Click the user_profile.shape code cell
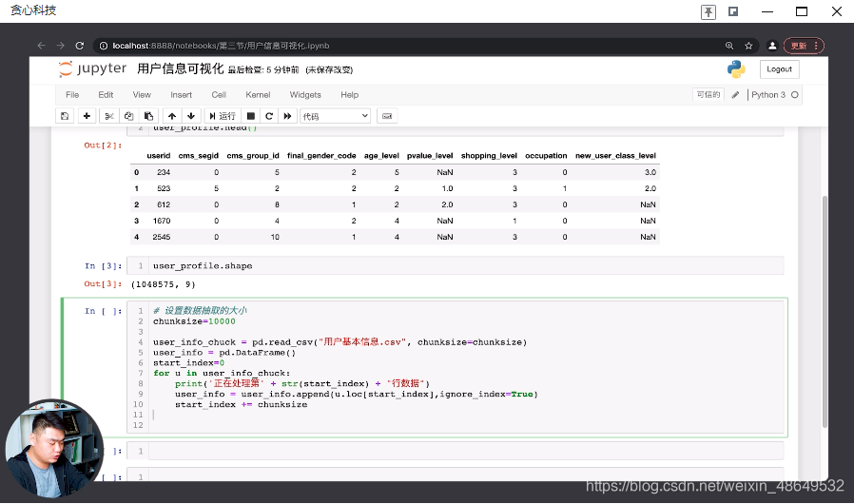The image size is (854, 504). point(456,266)
